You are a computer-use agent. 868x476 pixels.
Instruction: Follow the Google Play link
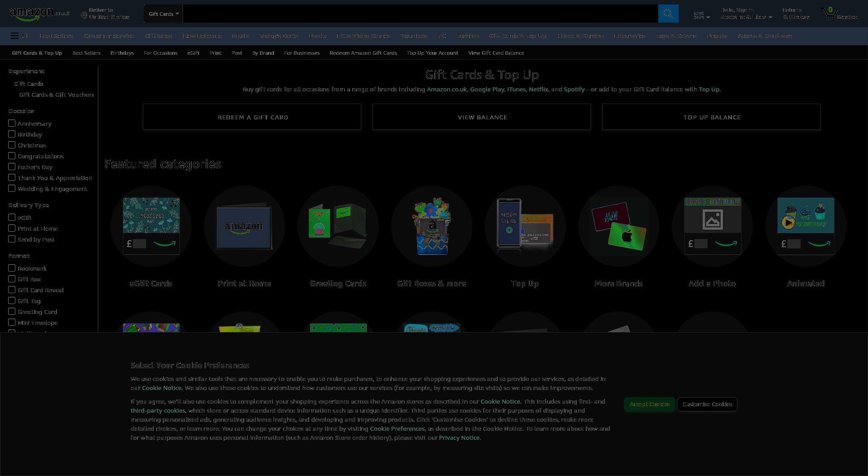point(487,90)
